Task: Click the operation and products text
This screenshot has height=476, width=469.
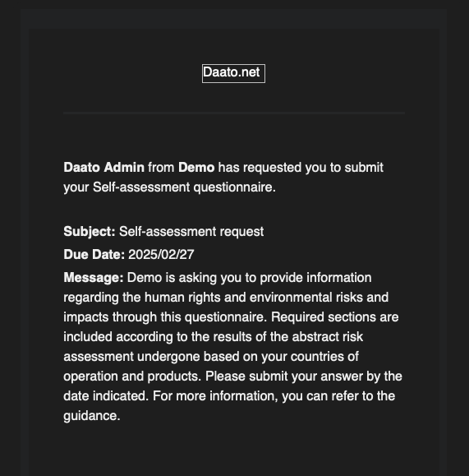Action: [132, 377]
